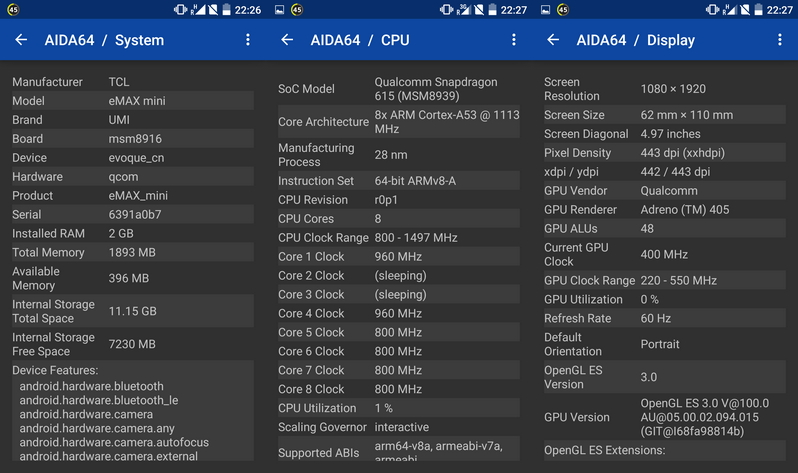Select GPU Renderer row Adreno 405
This screenshot has height=473, width=798.
(665, 209)
